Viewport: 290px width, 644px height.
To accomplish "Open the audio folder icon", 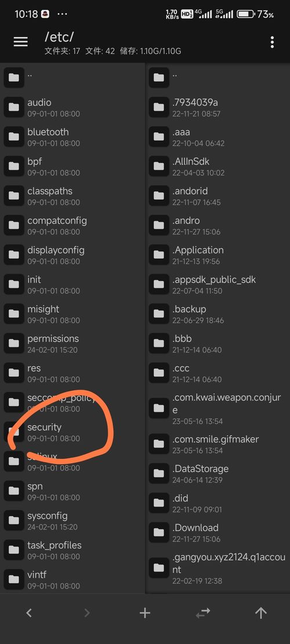I will pyautogui.click(x=14, y=107).
